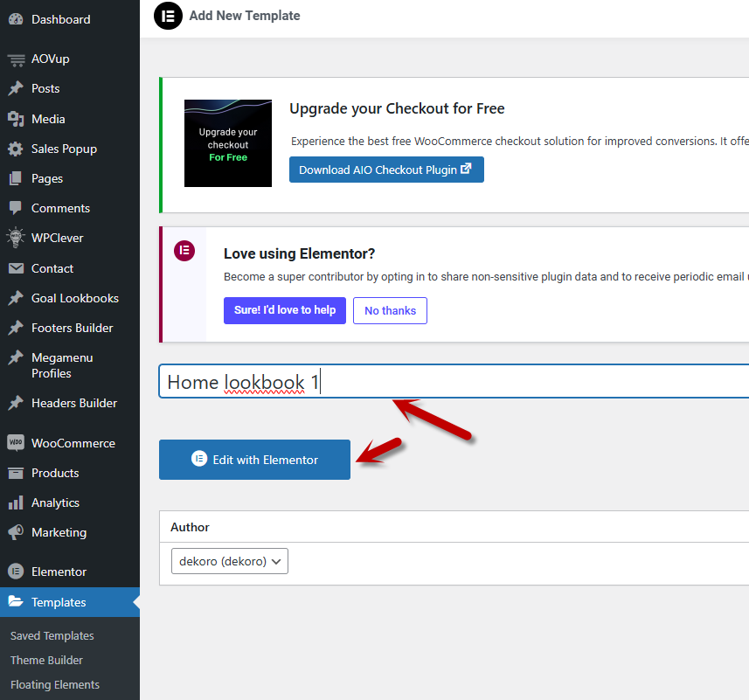Click the Headers Builder pin icon
This screenshot has height=700, width=749.
tap(16, 403)
